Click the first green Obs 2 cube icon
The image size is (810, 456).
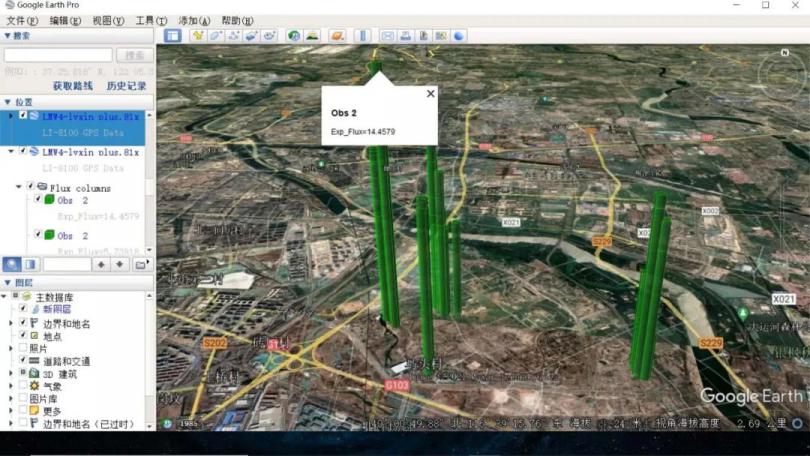pos(50,200)
